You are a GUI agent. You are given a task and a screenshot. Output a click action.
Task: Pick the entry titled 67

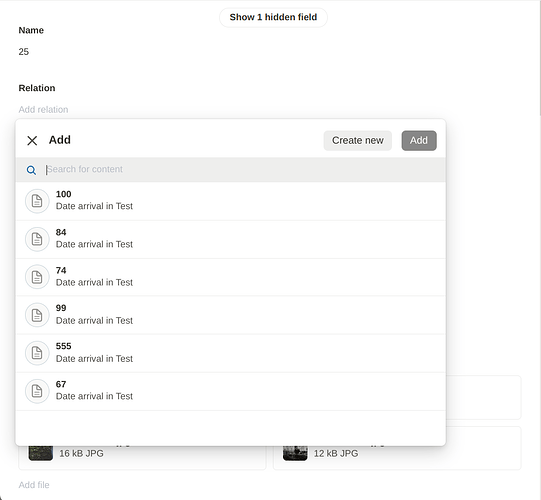click(x=230, y=391)
